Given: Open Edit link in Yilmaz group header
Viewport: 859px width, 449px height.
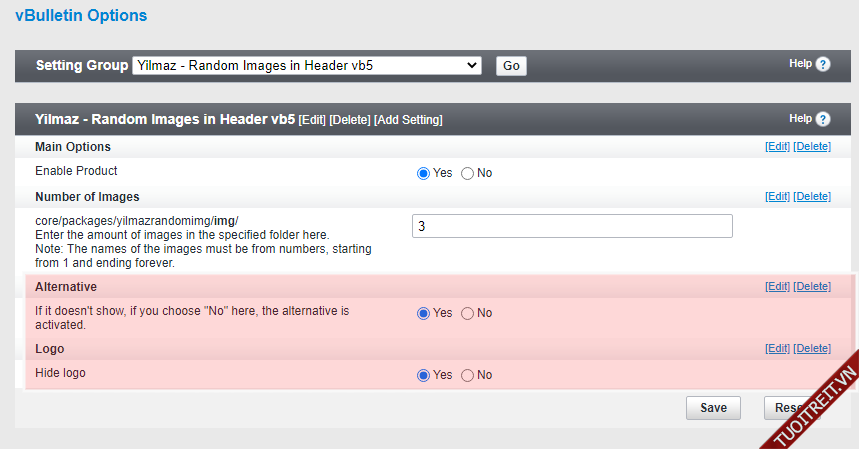Looking at the screenshot, I should click(312, 120).
